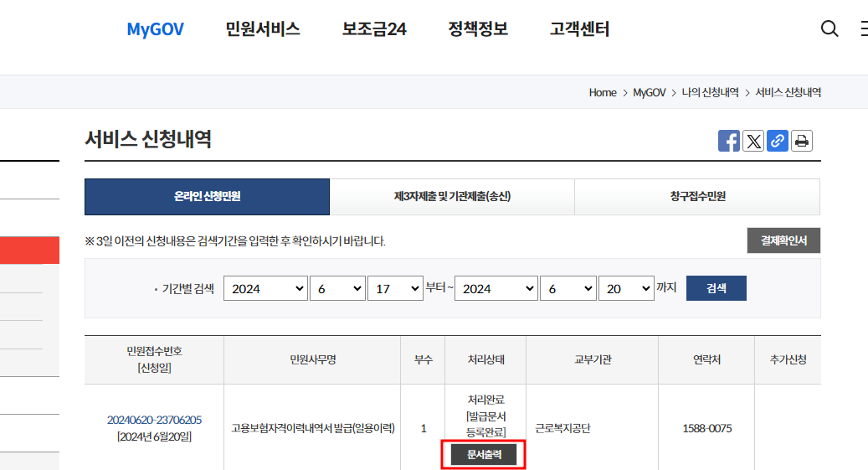Open end month dropdown before 까지
The image size is (868, 470).
[568, 288]
